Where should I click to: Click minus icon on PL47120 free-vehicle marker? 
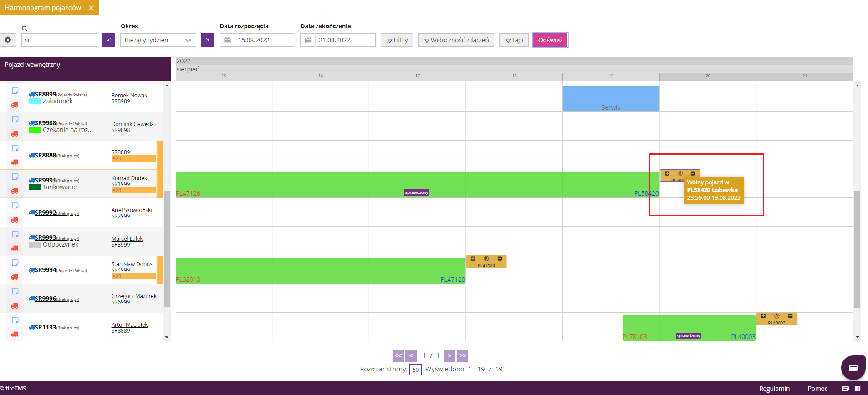[x=500, y=258]
